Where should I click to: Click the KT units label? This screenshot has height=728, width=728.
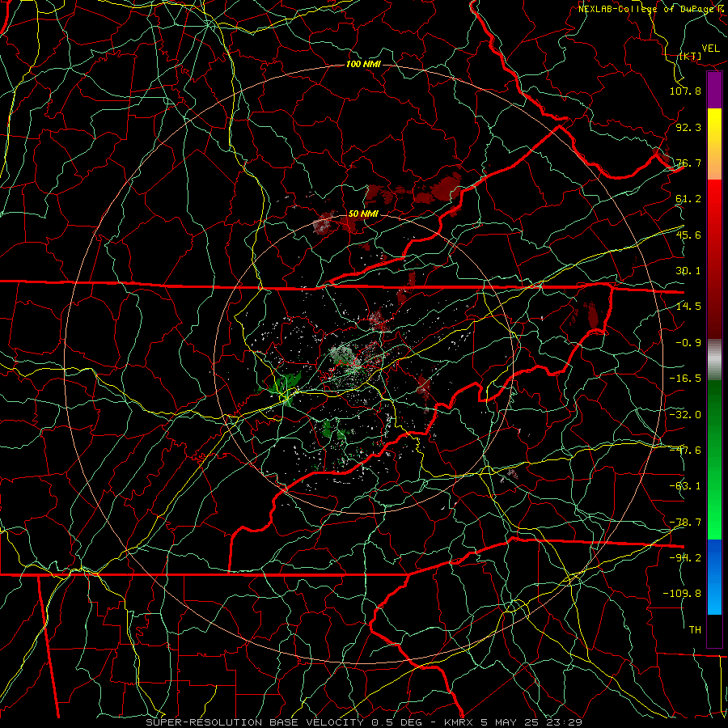[x=691, y=56]
